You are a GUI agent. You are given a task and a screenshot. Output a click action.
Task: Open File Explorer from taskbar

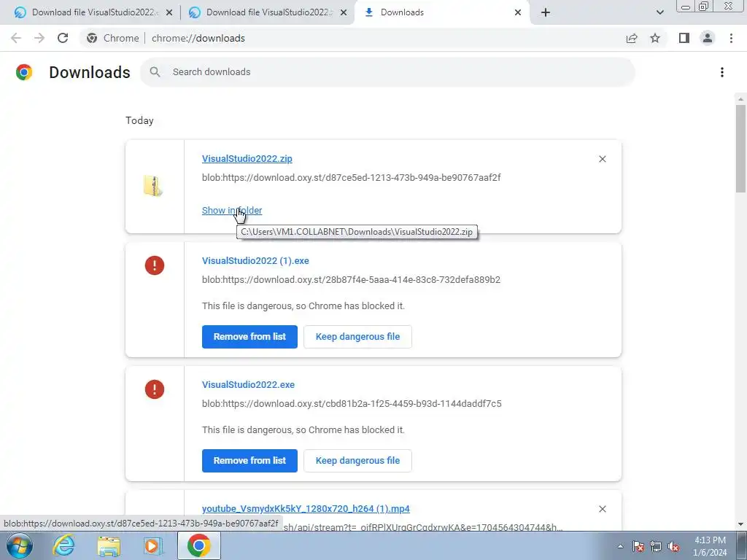pos(109,545)
